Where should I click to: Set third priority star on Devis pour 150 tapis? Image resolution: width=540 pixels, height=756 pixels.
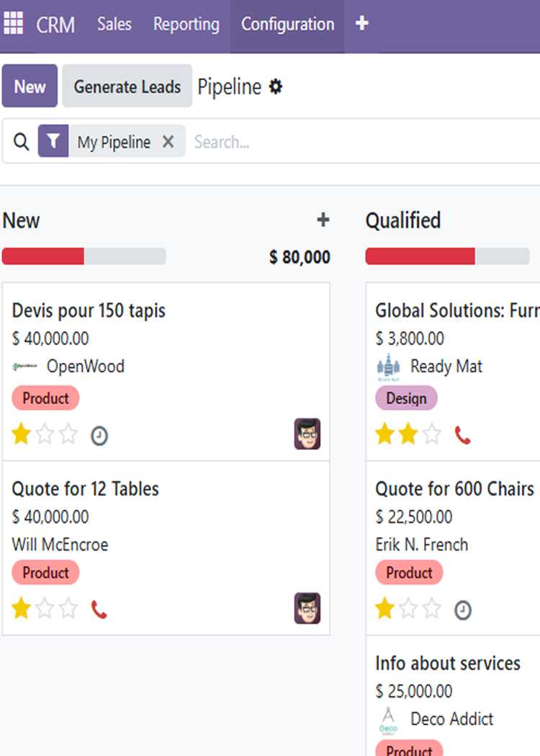[x=68, y=434]
